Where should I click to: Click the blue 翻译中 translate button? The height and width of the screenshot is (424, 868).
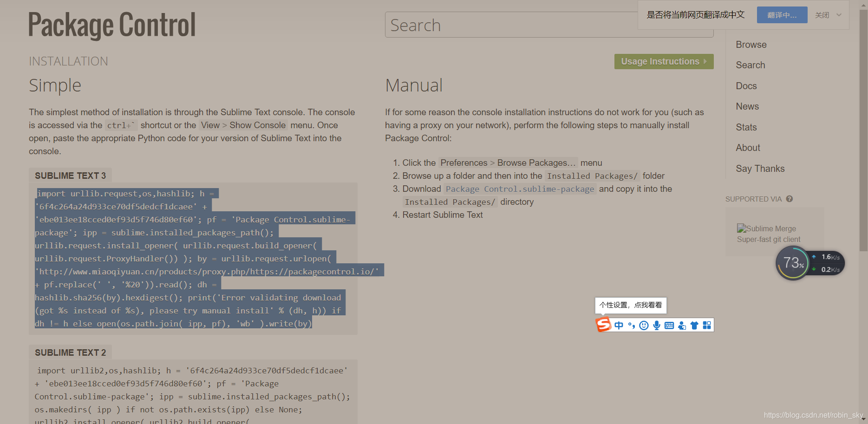tap(782, 15)
